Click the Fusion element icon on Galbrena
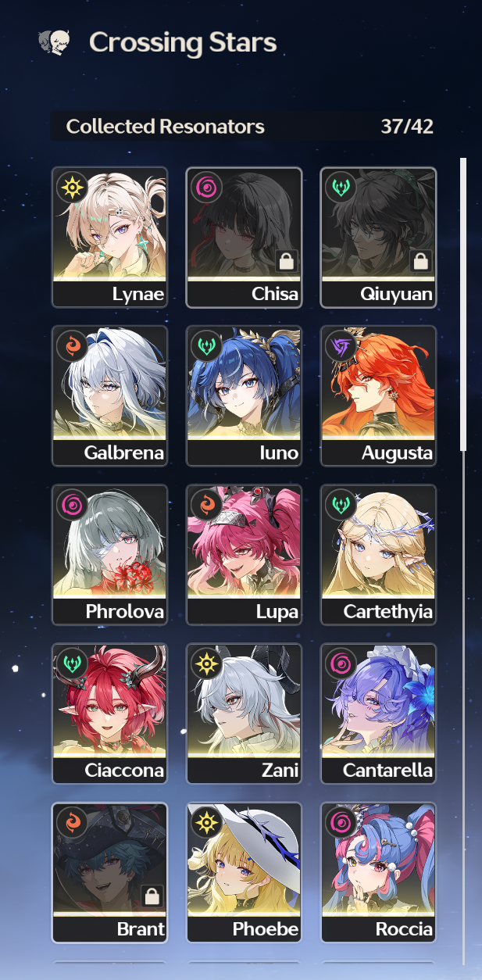 coord(72,346)
